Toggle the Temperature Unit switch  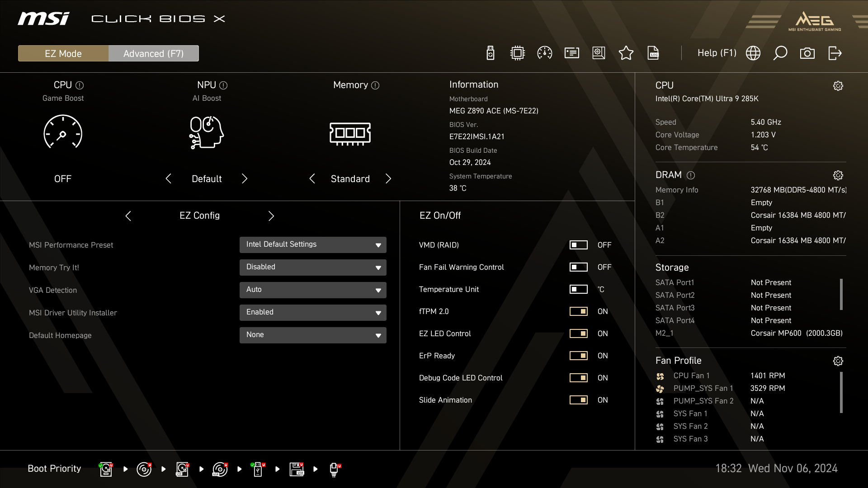579,289
